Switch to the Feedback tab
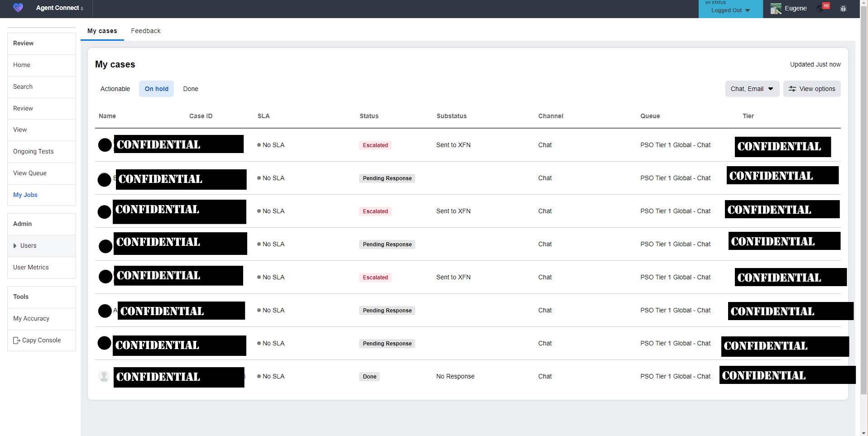 pos(146,31)
